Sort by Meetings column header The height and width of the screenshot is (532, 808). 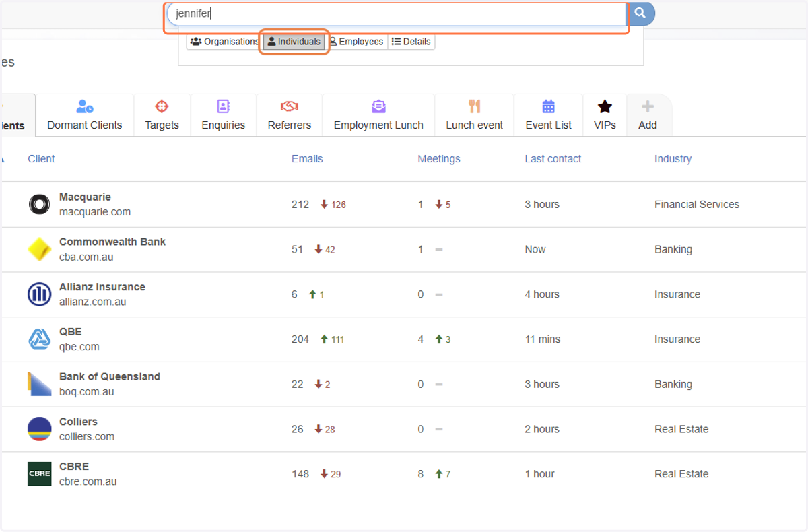(439, 159)
